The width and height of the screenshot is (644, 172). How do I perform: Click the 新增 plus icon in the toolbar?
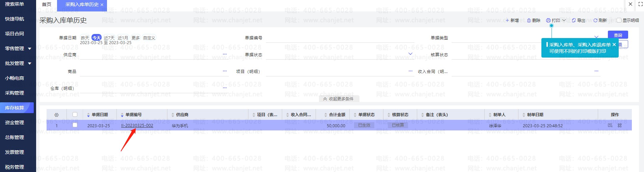pyautogui.click(x=507, y=21)
